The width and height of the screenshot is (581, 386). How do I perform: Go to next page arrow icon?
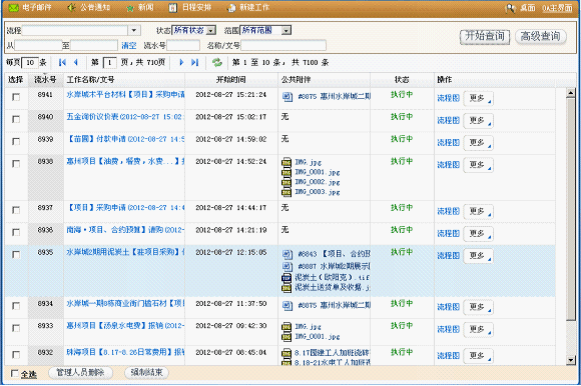181,62
